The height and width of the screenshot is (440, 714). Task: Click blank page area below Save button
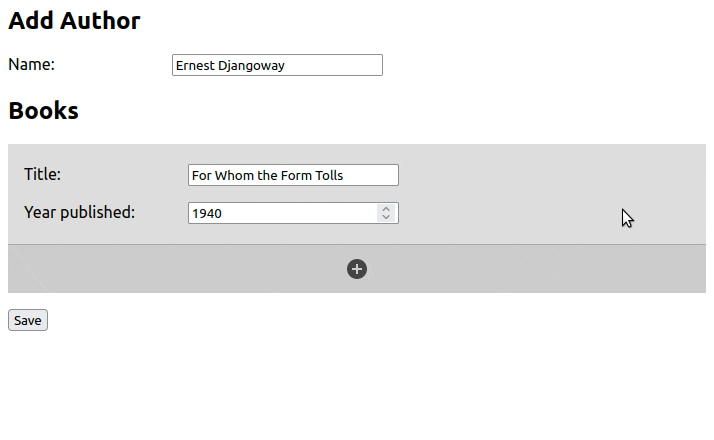(x=357, y=387)
